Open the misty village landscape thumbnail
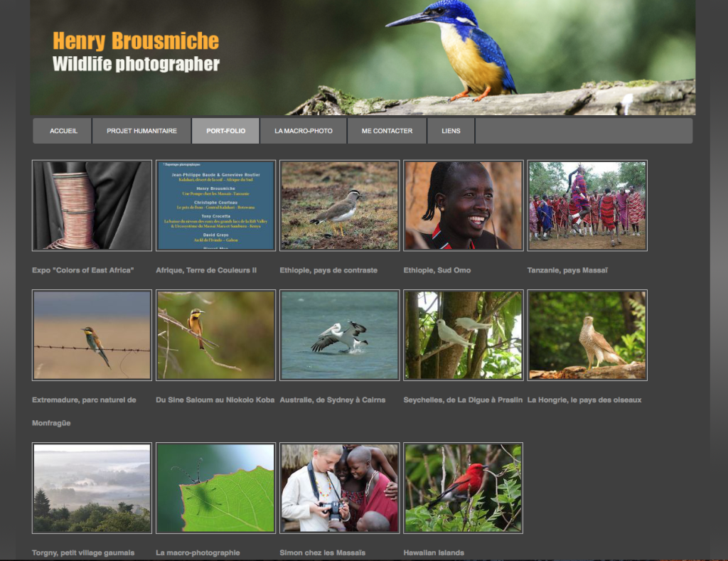Image resolution: width=728 pixels, height=561 pixels. pos(92,488)
